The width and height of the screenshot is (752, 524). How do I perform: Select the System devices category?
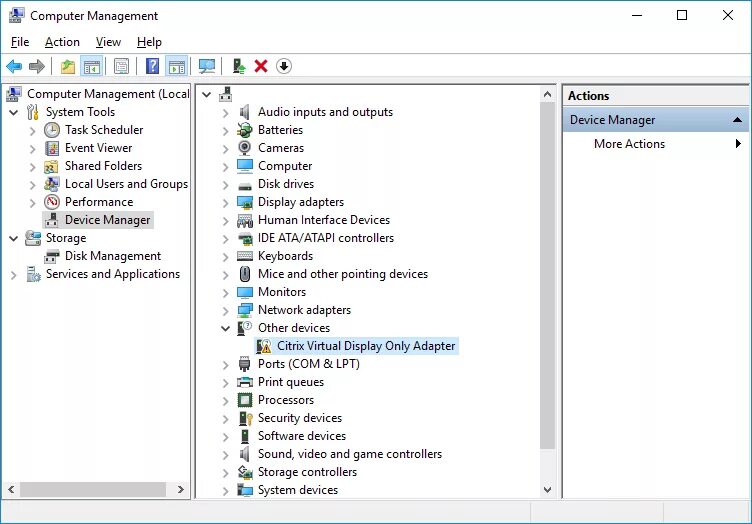click(x=298, y=490)
